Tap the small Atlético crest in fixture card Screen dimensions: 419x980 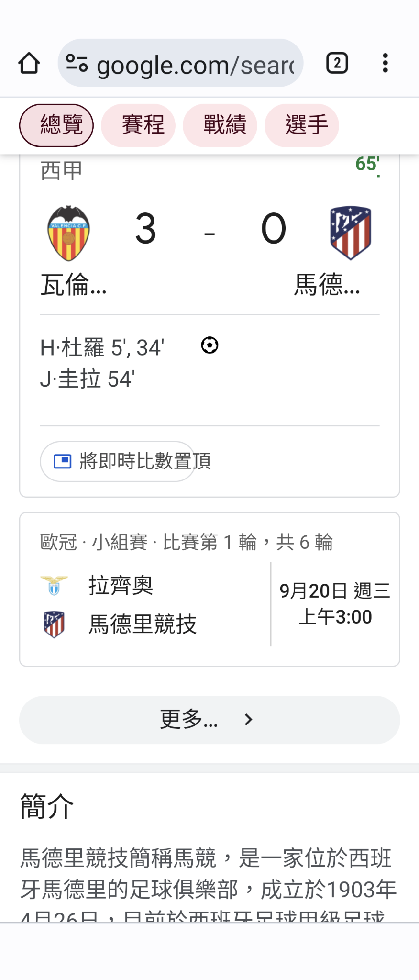tap(54, 624)
